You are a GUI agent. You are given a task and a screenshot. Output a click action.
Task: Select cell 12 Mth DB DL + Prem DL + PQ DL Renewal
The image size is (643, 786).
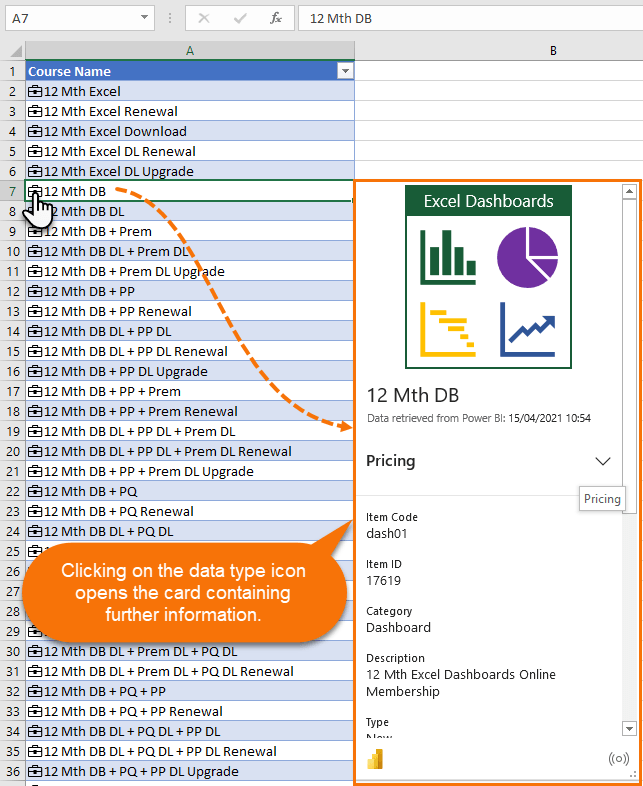pos(190,672)
